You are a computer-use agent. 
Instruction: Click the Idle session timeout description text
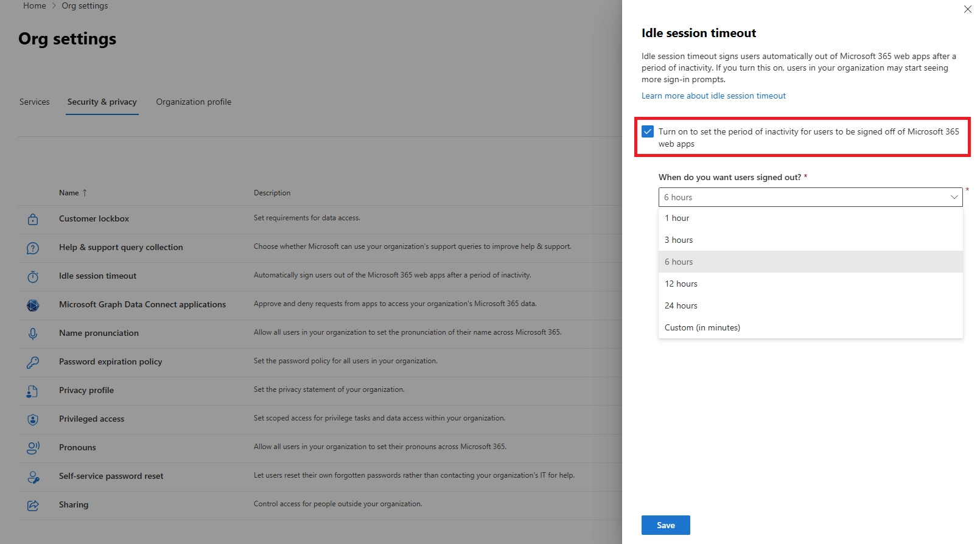pos(393,275)
